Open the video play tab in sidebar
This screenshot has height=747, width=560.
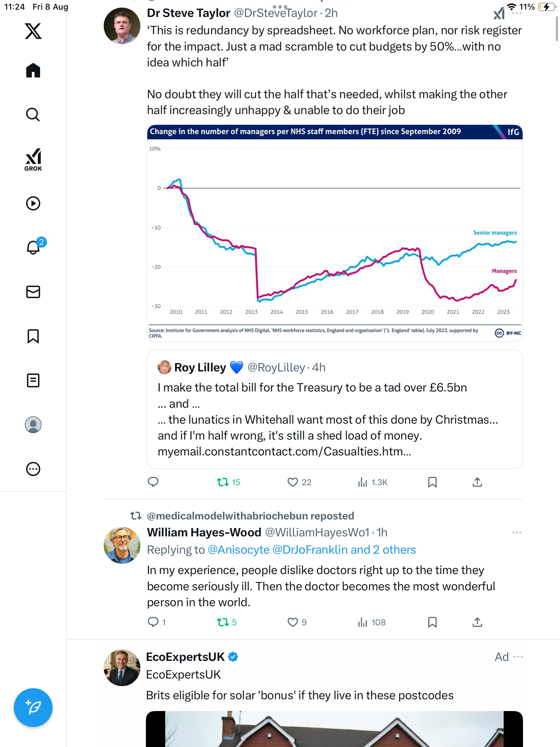[x=33, y=203]
